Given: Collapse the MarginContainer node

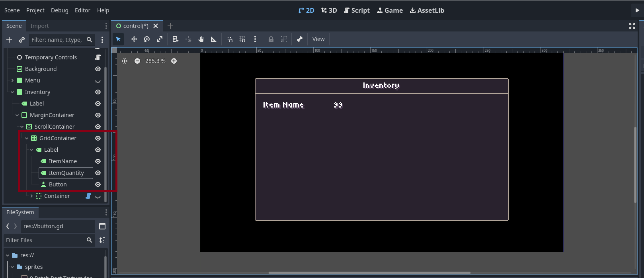Looking at the screenshot, I should coord(17,115).
